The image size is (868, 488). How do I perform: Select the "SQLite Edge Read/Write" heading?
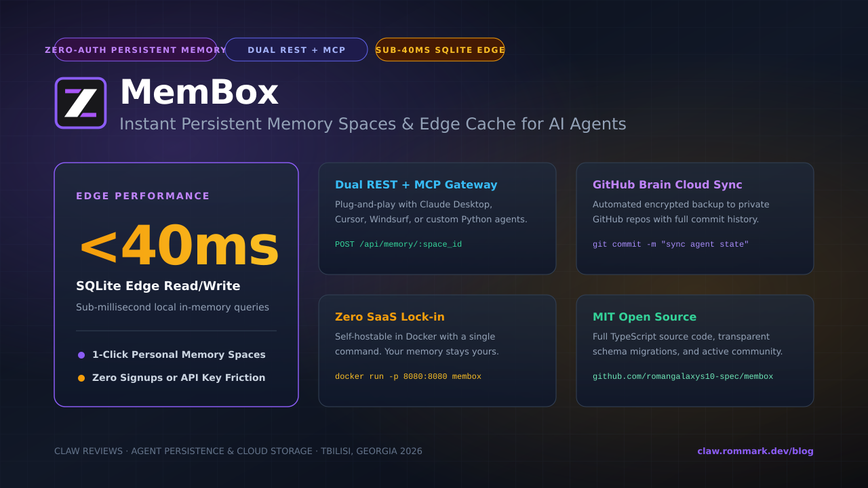pos(158,286)
